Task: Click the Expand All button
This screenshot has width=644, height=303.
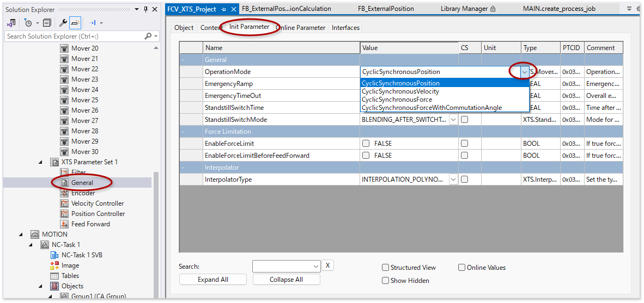Action: tap(212, 280)
